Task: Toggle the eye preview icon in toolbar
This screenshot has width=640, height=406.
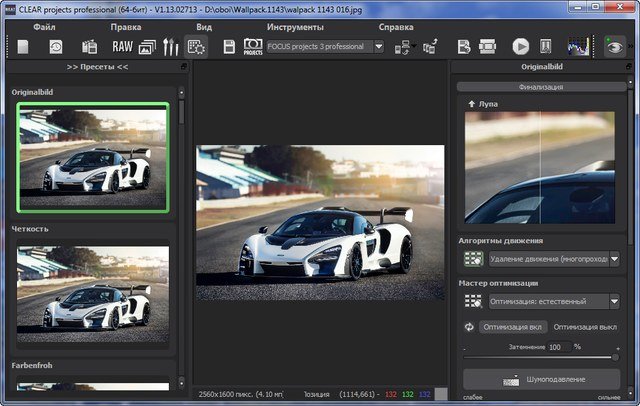Action: click(616, 46)
